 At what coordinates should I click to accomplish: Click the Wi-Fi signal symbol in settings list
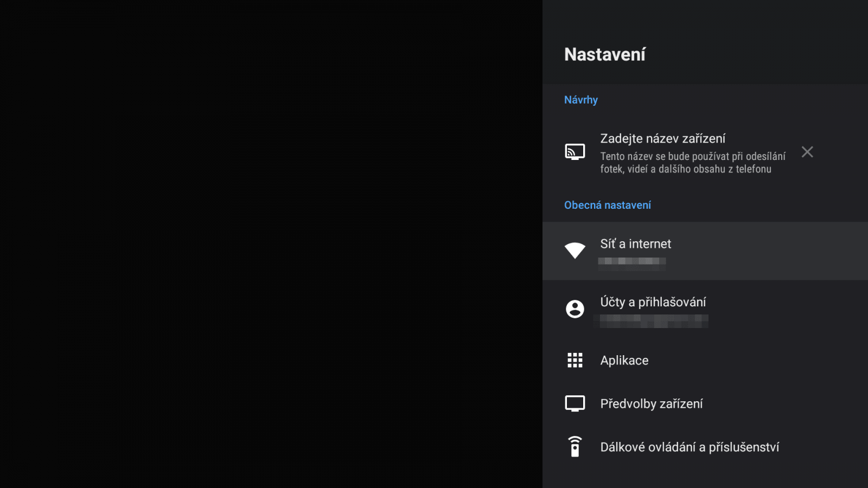click(575, 251)
